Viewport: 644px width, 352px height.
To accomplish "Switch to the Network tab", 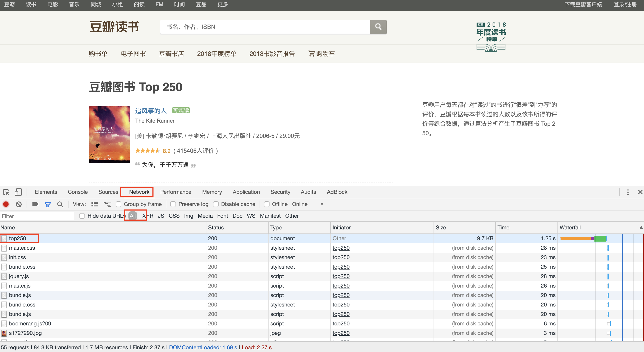I will tap(139, 192).
